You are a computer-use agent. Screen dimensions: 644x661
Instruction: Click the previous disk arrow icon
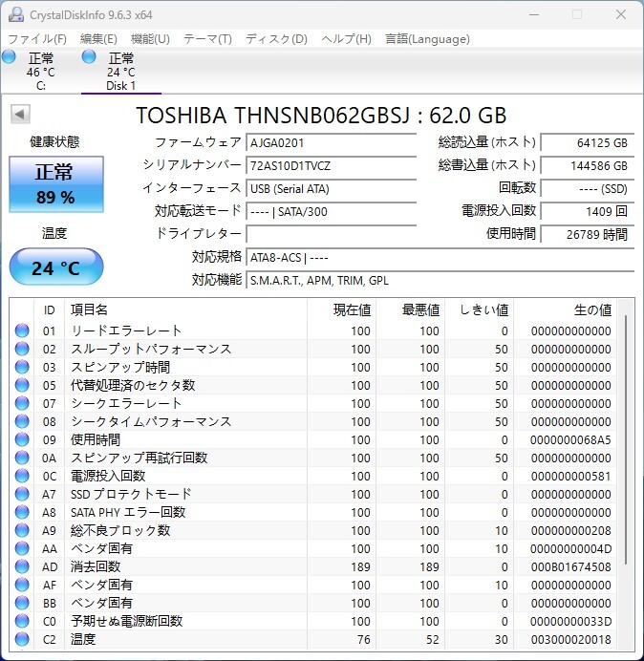click(x=20, y=114)
